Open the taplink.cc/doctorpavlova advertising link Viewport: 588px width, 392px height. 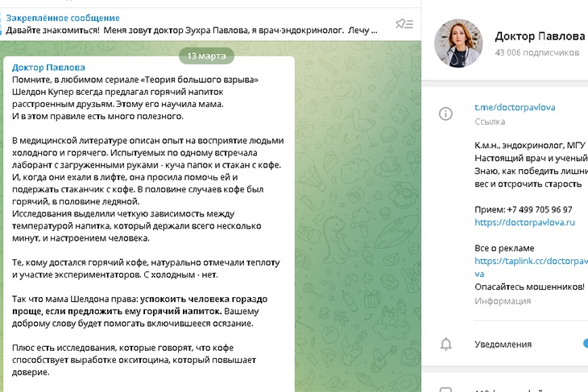[531, 267]
